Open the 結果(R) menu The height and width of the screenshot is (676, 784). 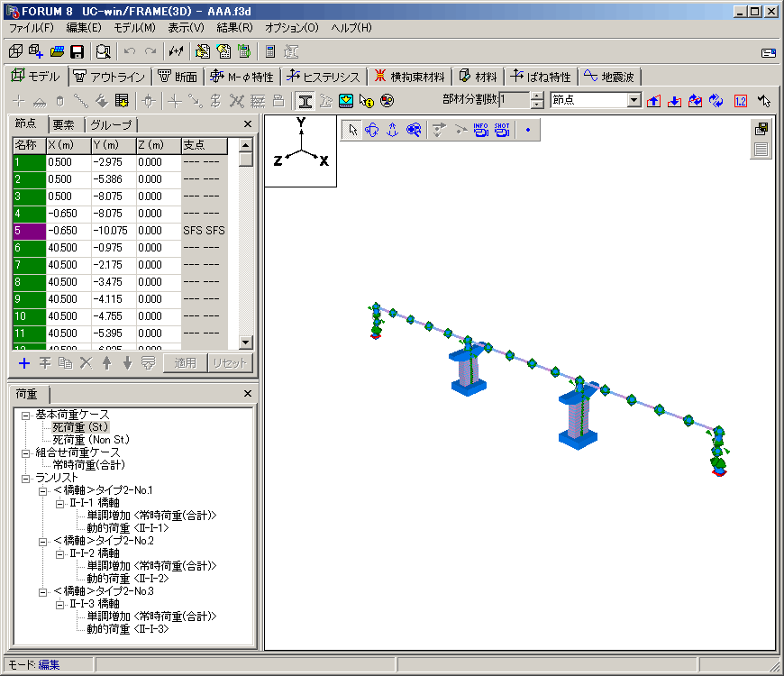click(234, 28)
